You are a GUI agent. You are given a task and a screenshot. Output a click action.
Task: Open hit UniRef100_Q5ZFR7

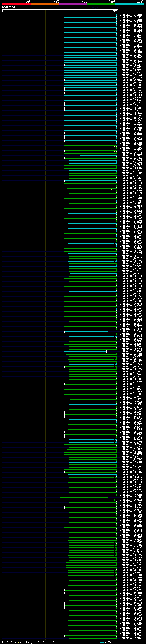pos(131,32)
